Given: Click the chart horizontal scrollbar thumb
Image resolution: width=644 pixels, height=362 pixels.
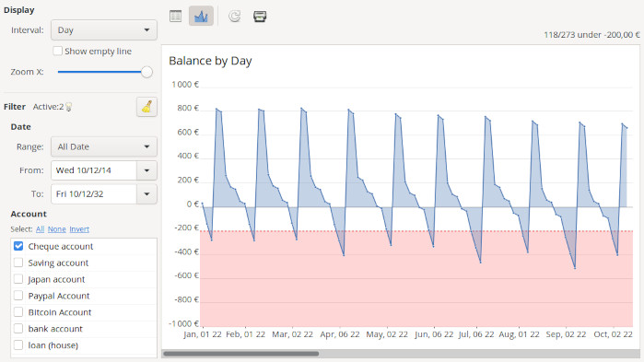Looking at the screenshot, I should [x=241, y=354].
